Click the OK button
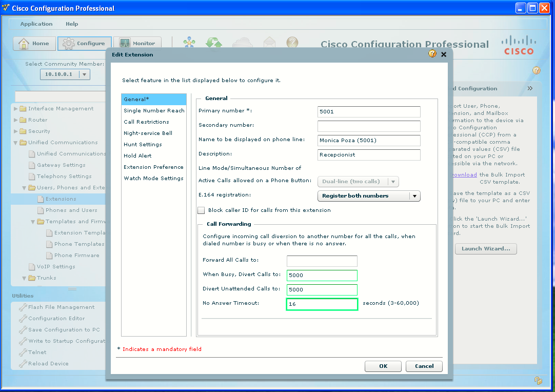Image resolution: width=555 pixels, height=392 pixels. point(383,366)
